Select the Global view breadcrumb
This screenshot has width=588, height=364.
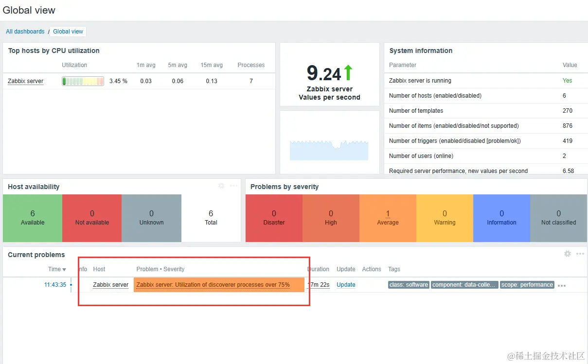(68, 32)
